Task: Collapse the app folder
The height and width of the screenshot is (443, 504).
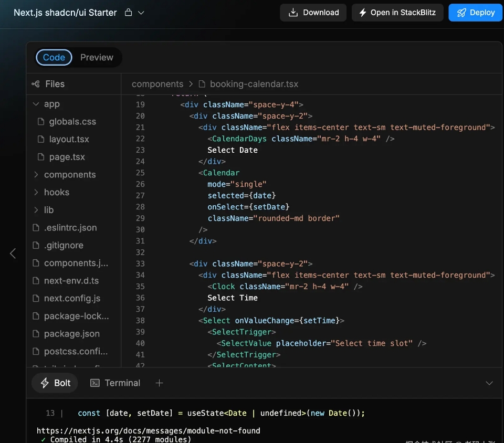Action: click(36, 104)
